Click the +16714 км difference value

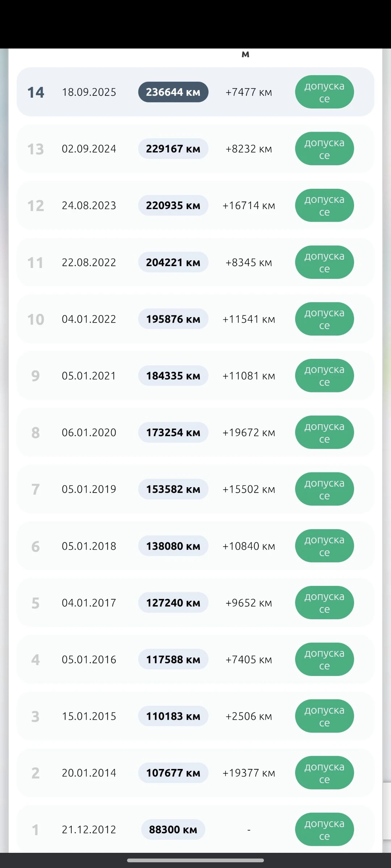[249, 205]
